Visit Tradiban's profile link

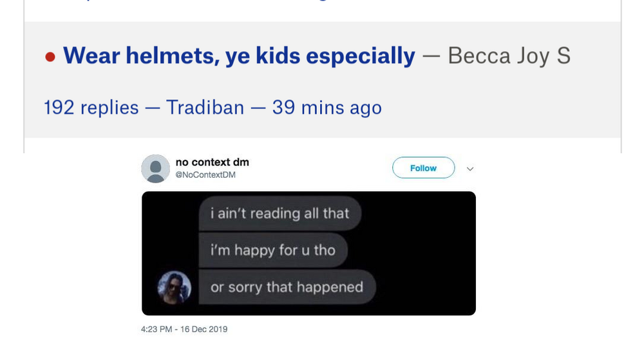point(205,108)
